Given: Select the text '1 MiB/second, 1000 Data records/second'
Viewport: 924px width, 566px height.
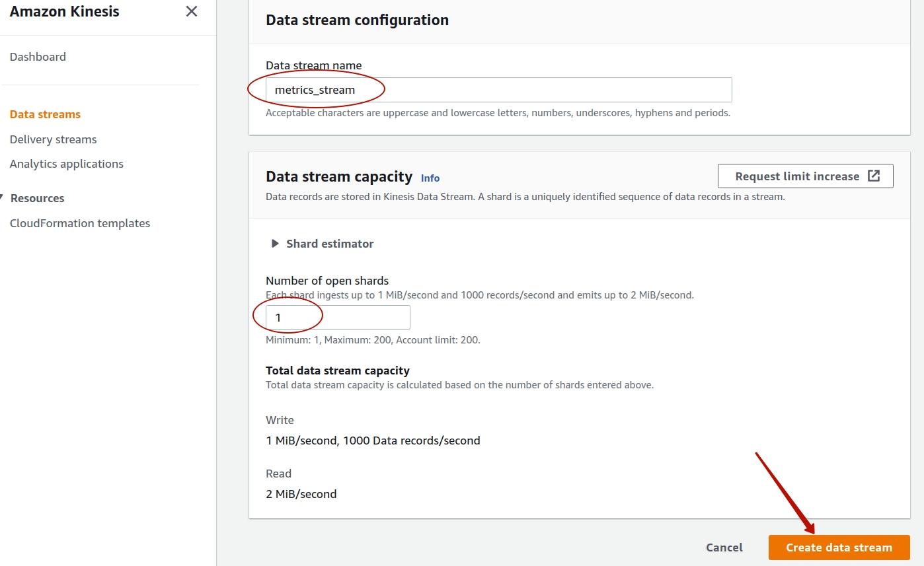Looking at the screenshot, I should [373, 440].
